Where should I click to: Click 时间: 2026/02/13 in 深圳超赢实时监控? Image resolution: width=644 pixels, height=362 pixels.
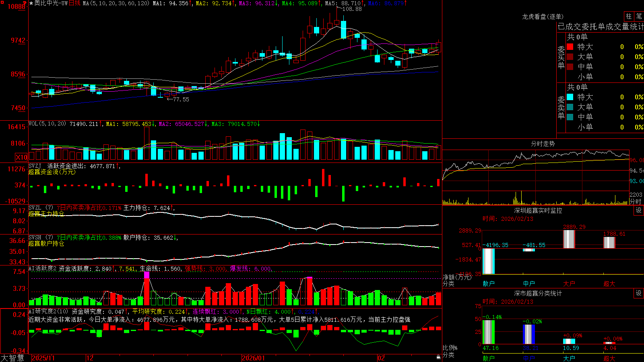[x=508, y=219]
